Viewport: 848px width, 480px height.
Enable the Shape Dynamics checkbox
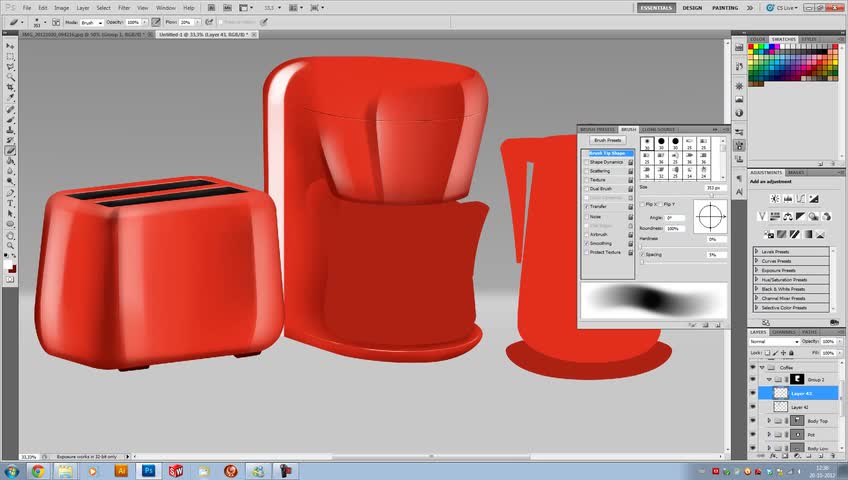(586, 162)
